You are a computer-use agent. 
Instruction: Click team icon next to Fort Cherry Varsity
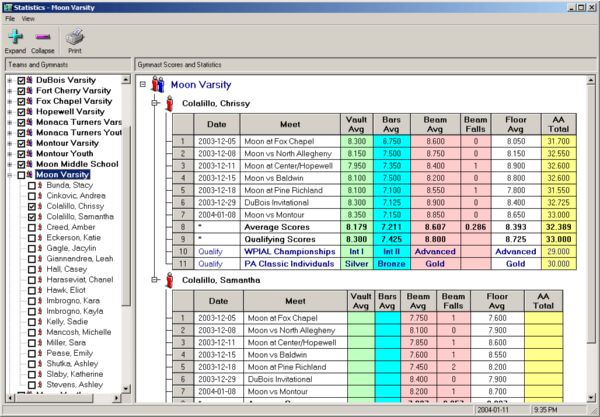coord(30,91)
